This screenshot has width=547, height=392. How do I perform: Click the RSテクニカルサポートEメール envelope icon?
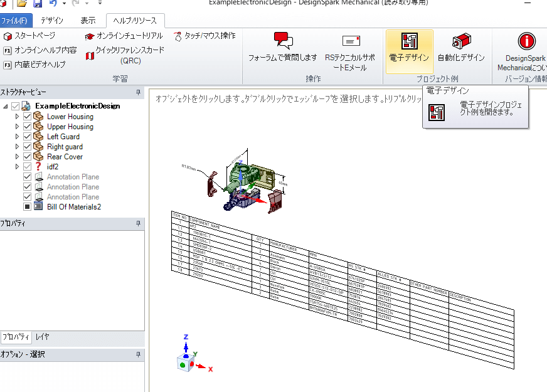click(x=351, y=41)
